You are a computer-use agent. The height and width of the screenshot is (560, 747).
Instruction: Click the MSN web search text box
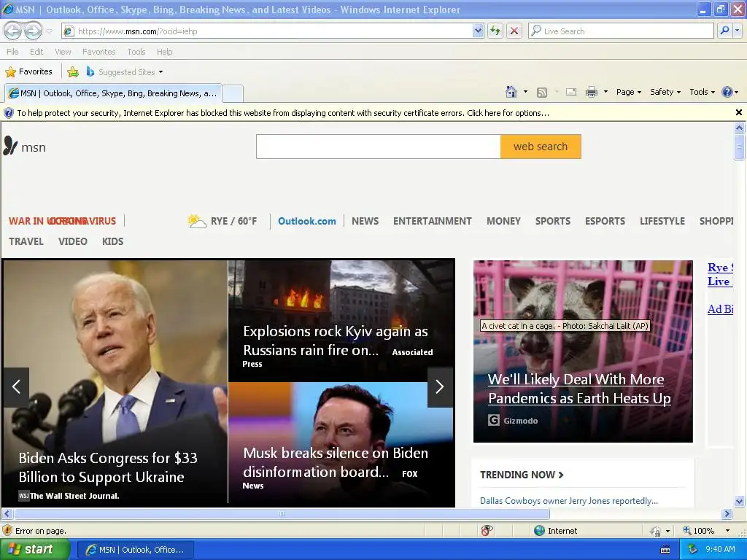(x=379, y=147)
